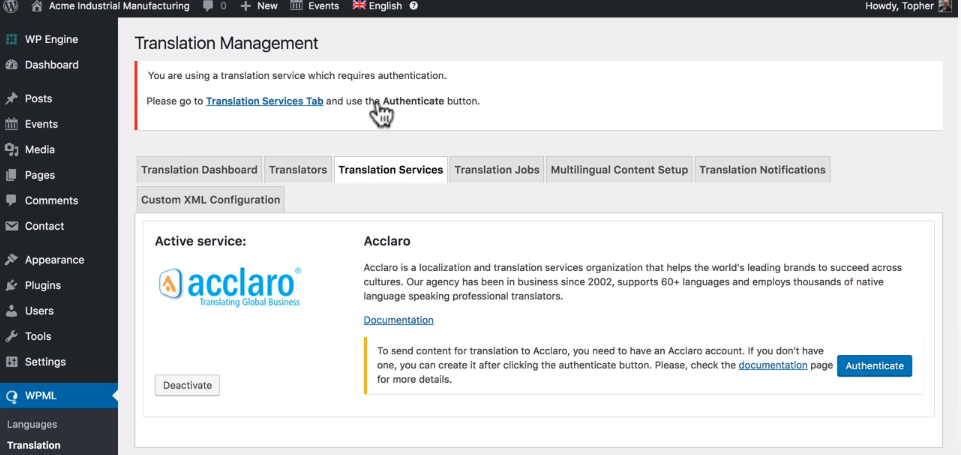Open the comments bubble icon in admin bar

click(x=208, y=6)
